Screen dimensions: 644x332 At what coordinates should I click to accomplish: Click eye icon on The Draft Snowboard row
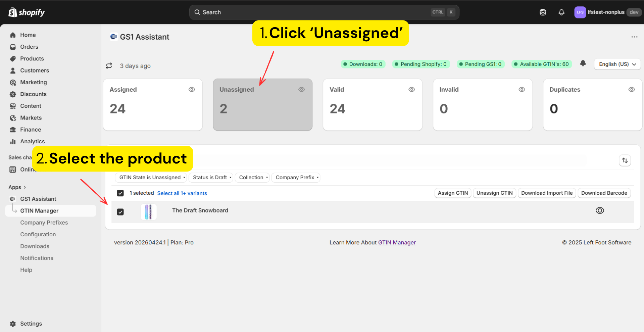coord(600,210)
